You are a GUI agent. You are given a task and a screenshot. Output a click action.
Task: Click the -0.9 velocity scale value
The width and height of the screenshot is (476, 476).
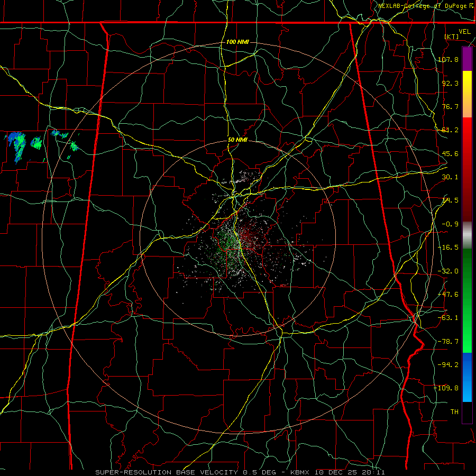450,224
